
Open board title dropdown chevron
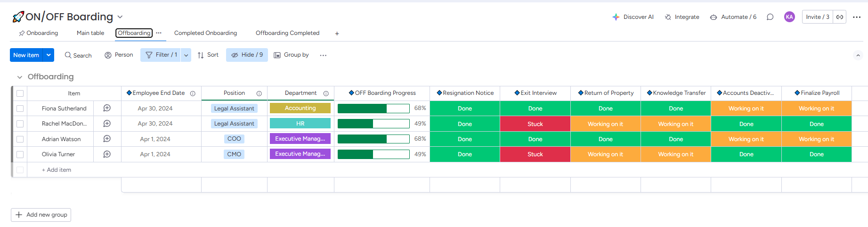(x=120, y=17)
